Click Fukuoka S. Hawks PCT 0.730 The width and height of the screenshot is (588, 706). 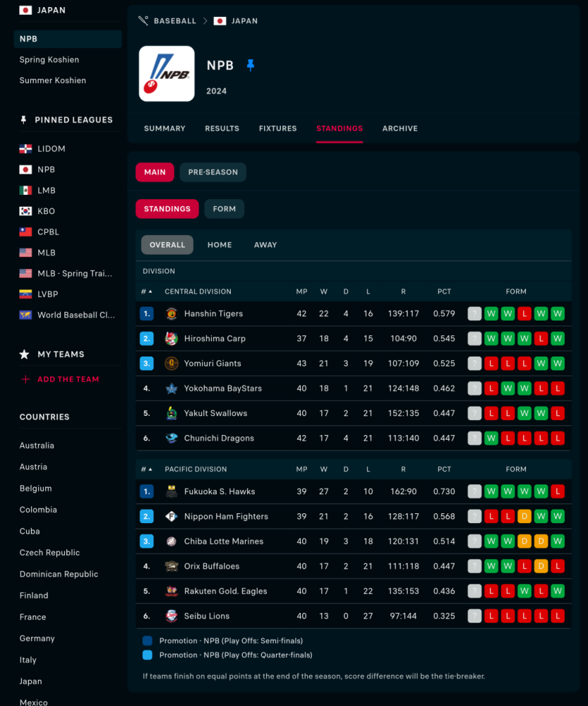pos(444,491)
